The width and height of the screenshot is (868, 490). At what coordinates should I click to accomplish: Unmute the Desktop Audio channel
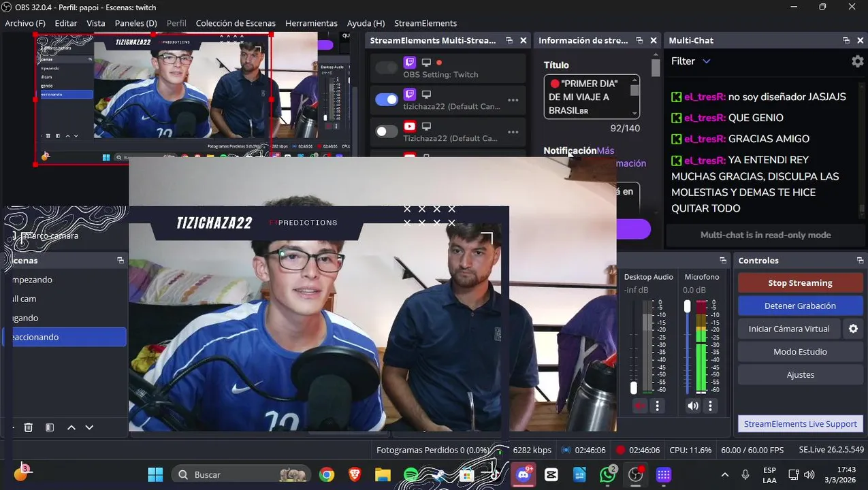[639, 406]
